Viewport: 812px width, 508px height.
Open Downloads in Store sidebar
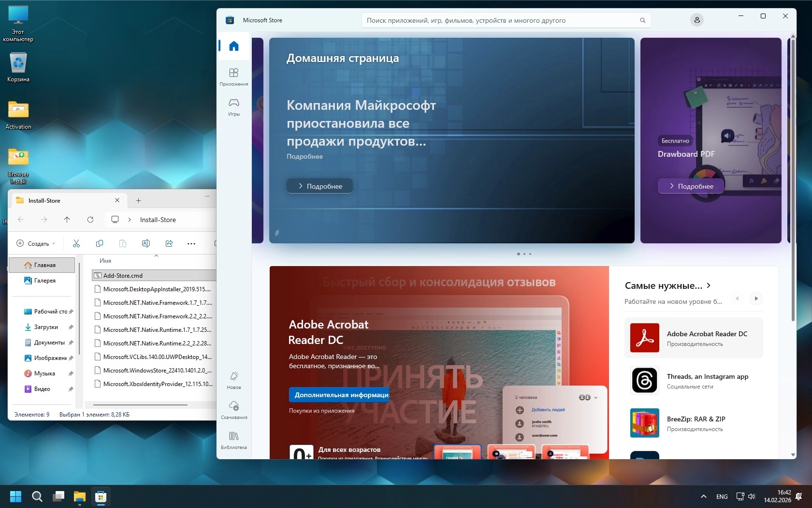pyautogui.click(x=234, y=409)
